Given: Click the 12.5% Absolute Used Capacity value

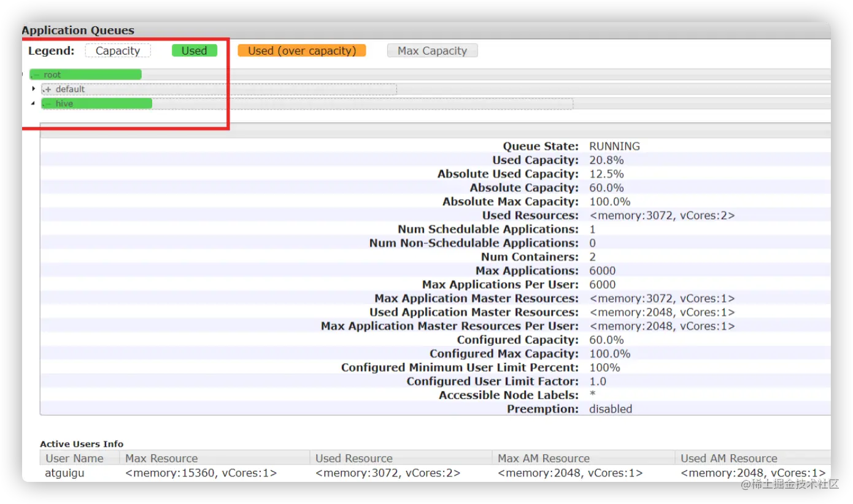Looking at the screenshot, I should 606,174.
